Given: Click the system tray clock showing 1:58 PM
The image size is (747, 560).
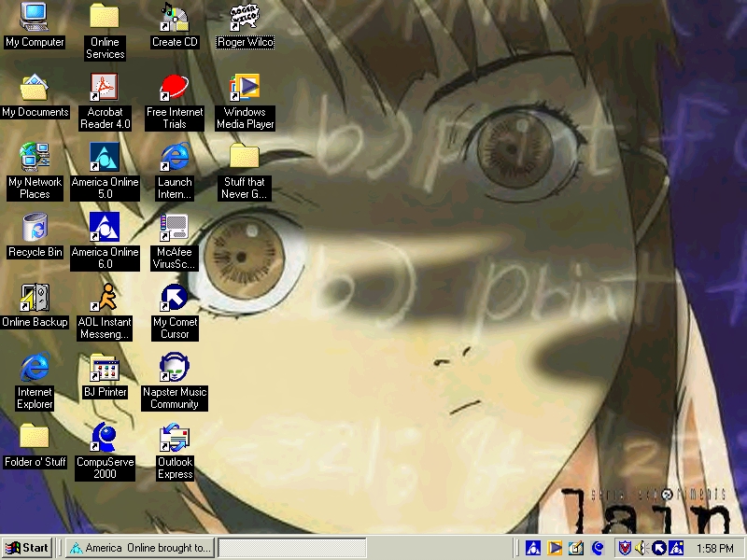Looking at the screenshot, I should [x=715, y=548].
